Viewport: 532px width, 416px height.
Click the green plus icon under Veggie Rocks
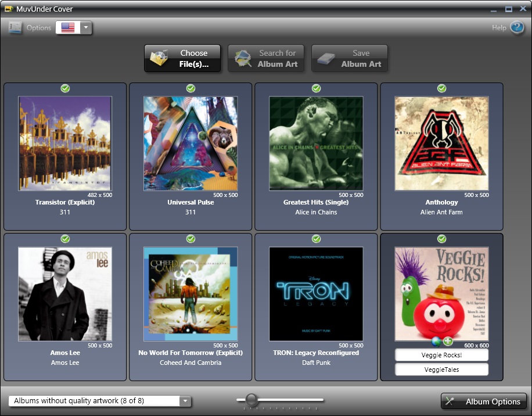point(448,341)
